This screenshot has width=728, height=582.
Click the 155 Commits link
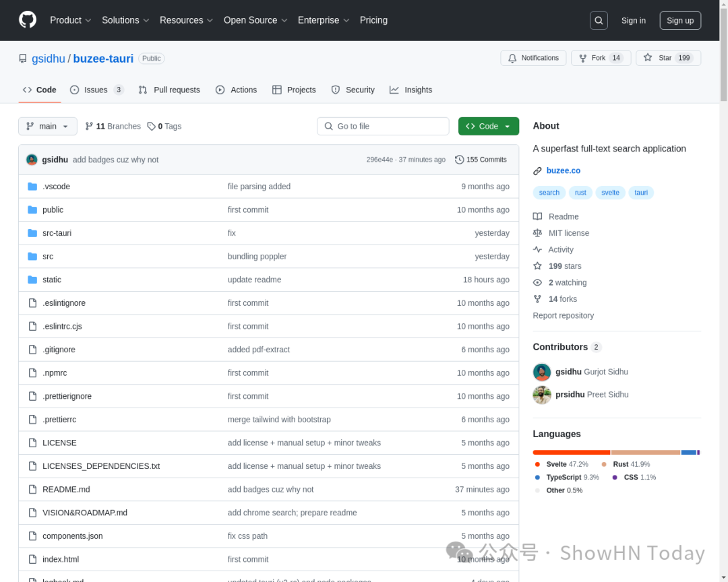click(481, 160)
